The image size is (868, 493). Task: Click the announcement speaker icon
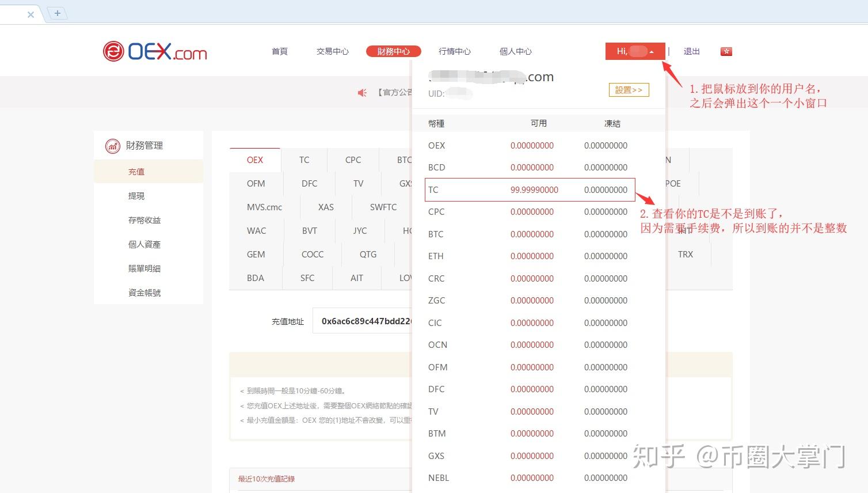coord(361,92)
